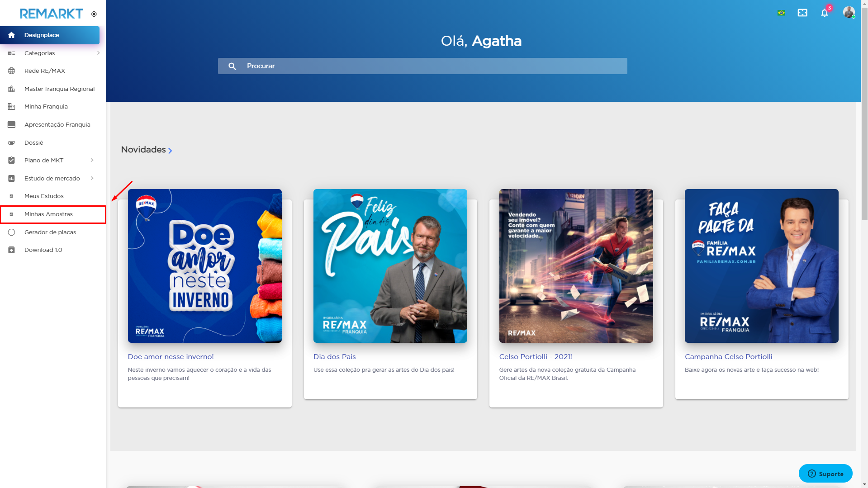Click the Suporte help button
This screenshot has height=488, width=868.
pos(825,474)
